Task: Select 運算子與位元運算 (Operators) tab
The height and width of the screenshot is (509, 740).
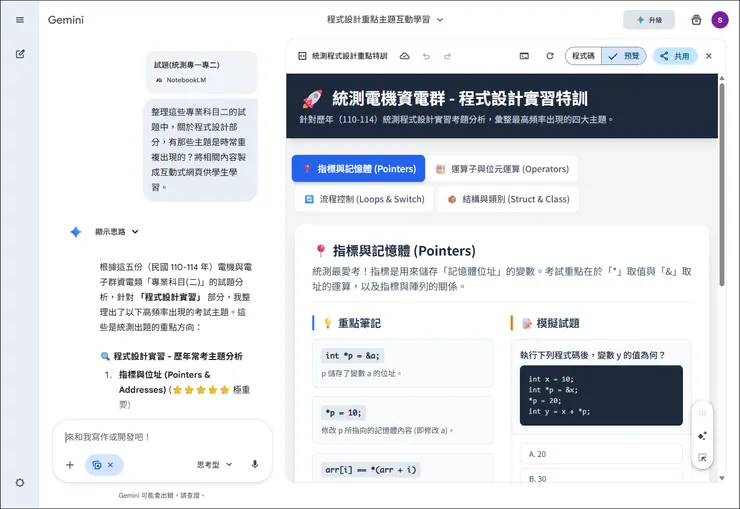Action: tap(502, 168)
